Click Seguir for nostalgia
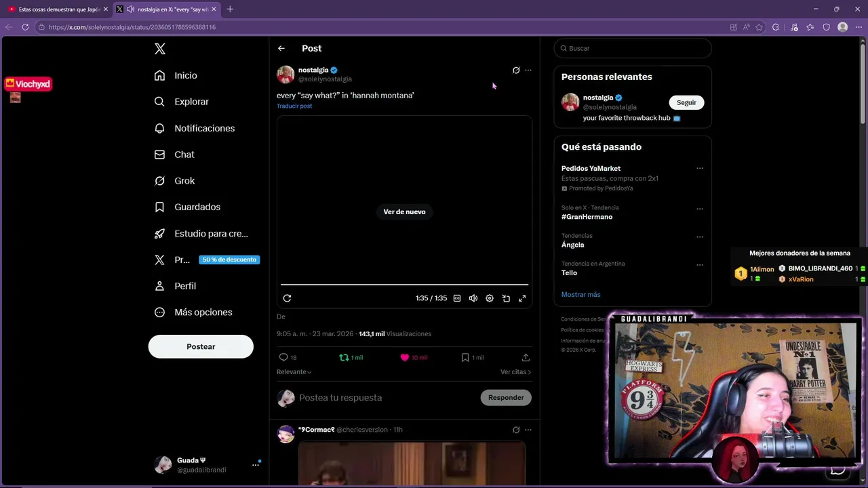 [686, 102]
